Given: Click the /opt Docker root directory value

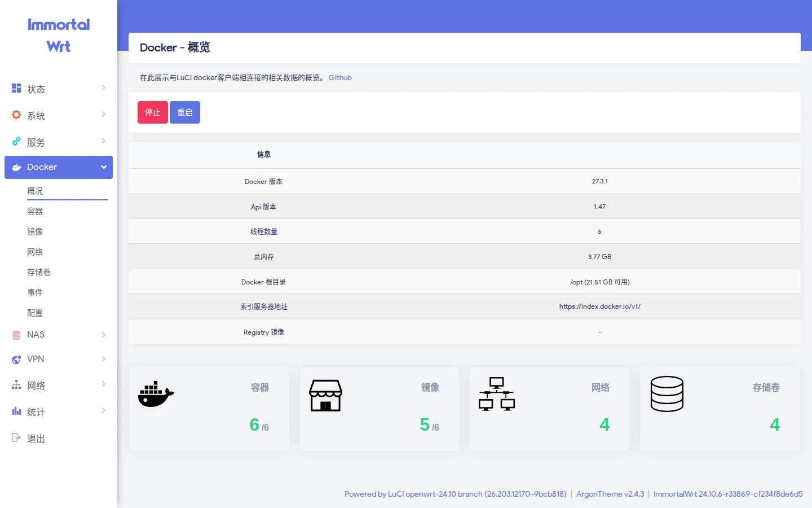Looking at the screenshot, I should click(600, 282).
